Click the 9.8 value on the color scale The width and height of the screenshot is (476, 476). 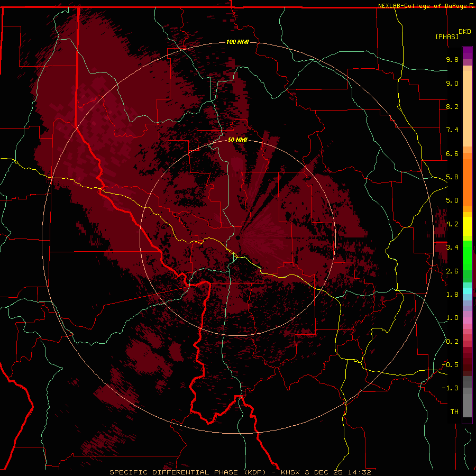coord(452,59)
